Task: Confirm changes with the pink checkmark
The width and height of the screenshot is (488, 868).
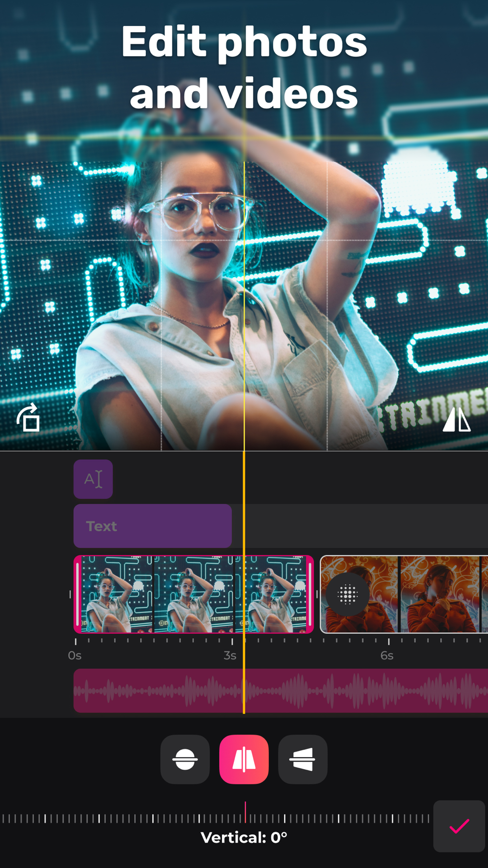Action: 459,826
